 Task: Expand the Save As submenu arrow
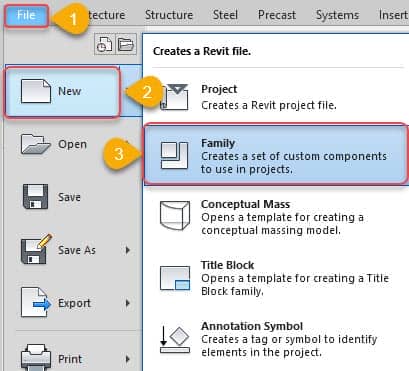point(128,250)
